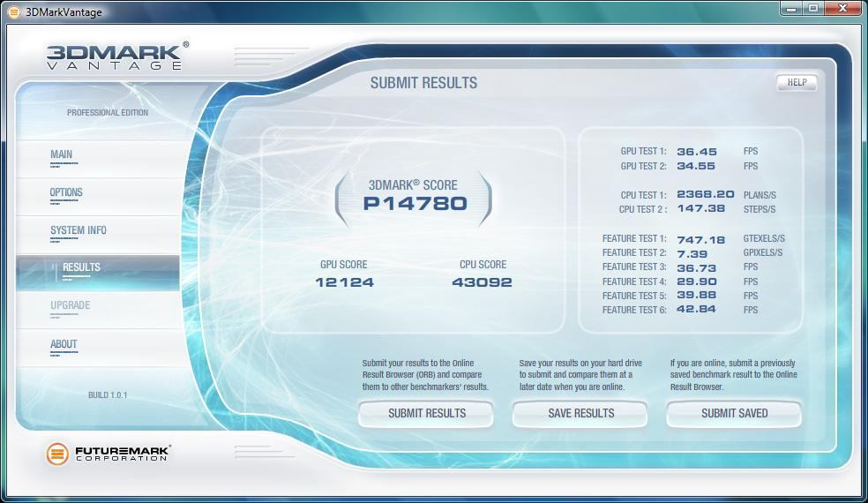Click GPU TEST 1 value 36.45

696,152
